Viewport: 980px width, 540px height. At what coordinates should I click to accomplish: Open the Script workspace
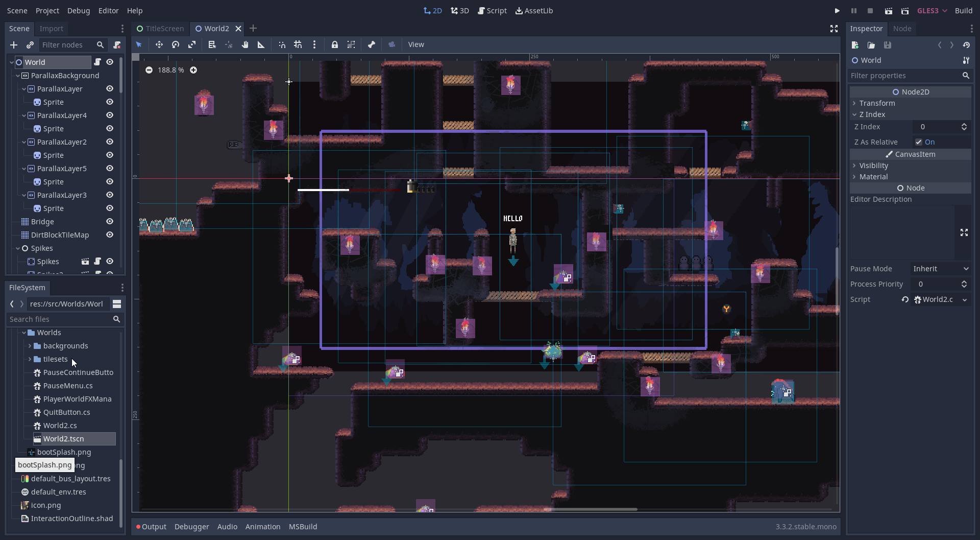click(x=492, y=11)
